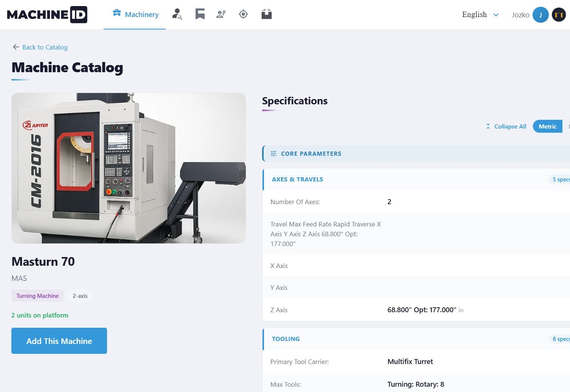Click the '8 specs' badge in Tooling
Image resolution: width=570 pixels, height=392 pixels.
click(x=560, y=339)
